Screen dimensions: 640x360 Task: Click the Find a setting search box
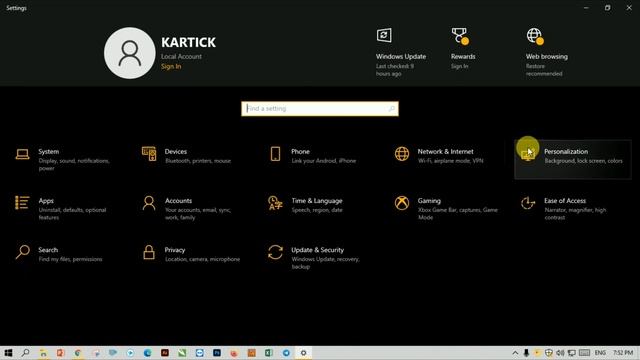tap(320, 109)
